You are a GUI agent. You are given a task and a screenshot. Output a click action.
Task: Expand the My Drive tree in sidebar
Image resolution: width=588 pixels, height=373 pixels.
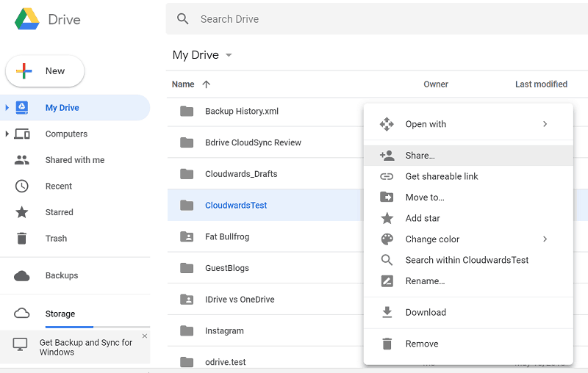pos(7,107)
